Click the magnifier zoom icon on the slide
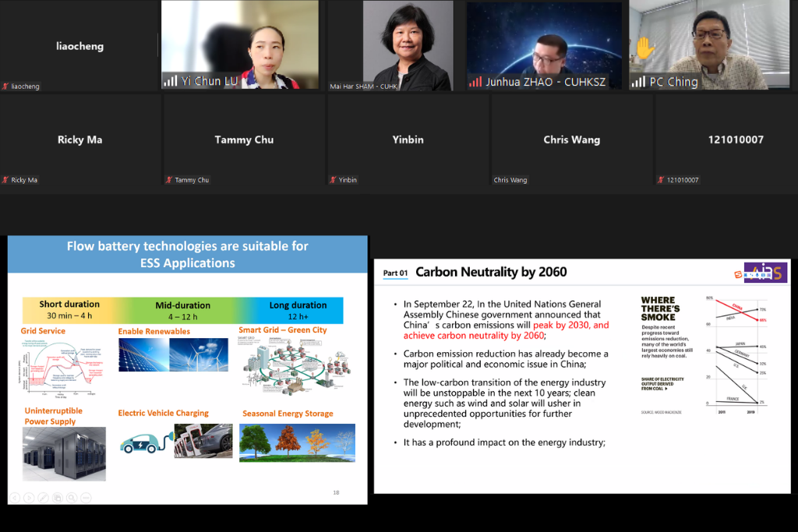 pyautogui.click(x=71, y=497)
